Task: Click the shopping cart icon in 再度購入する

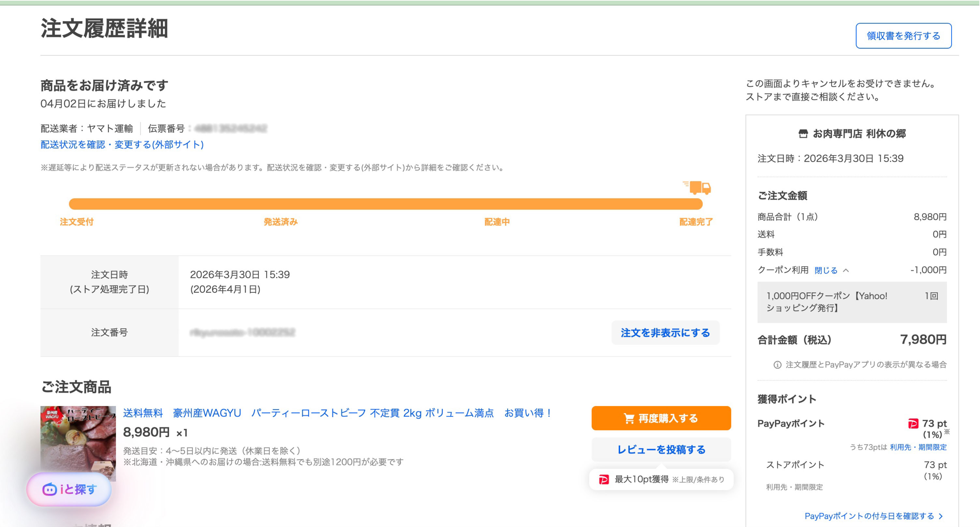Action: tap(629, 418)
